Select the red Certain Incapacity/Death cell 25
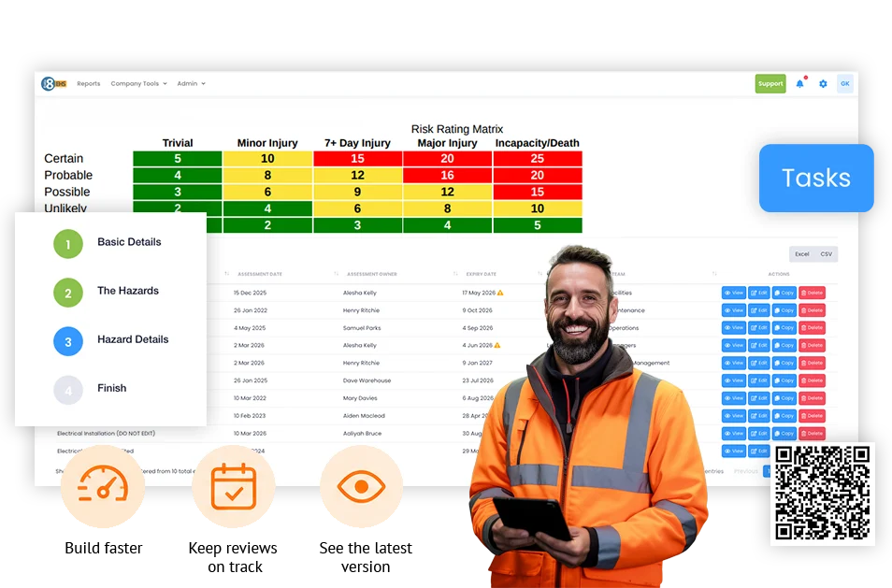This screenshot has height=588, width=892. point(538,159)
